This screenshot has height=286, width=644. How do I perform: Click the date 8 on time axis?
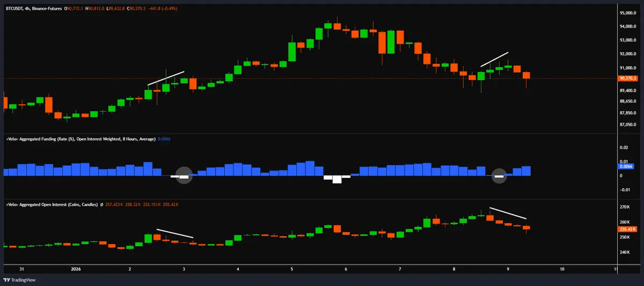click(x=455, y=268)
